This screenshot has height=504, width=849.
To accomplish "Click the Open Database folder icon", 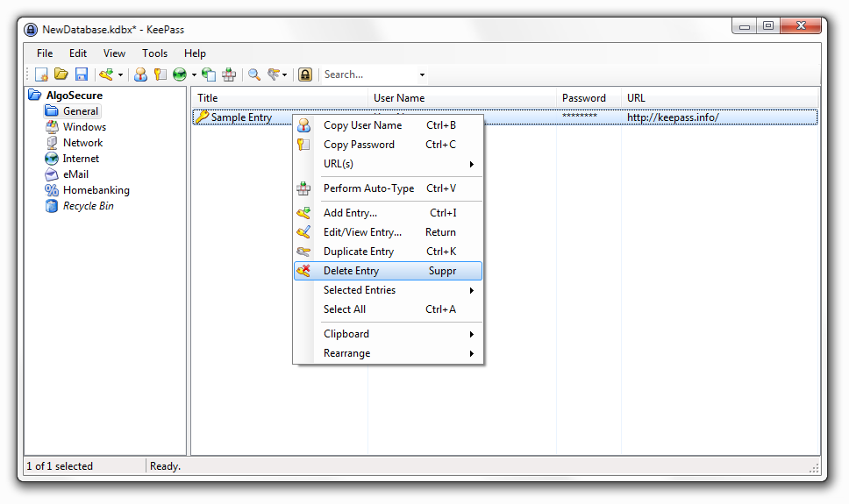I will tap(61, 75).
